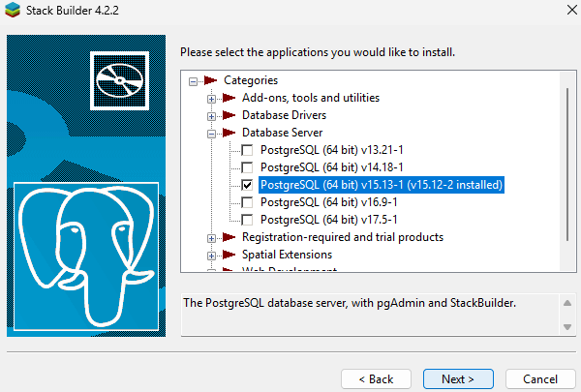Select the Database Server label
Image resolution: width=581 pixels, height=392 pixels.
pyautogui.click(x=282, y=133)
